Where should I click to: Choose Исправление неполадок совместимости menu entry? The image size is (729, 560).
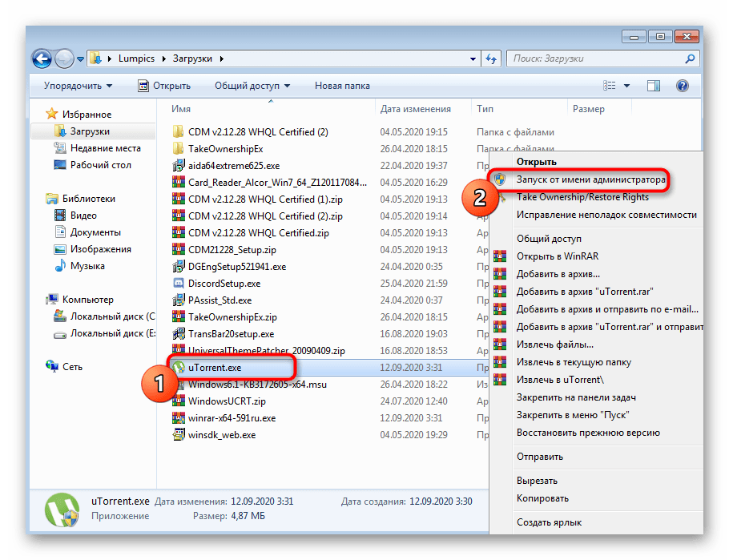[606, 215]
